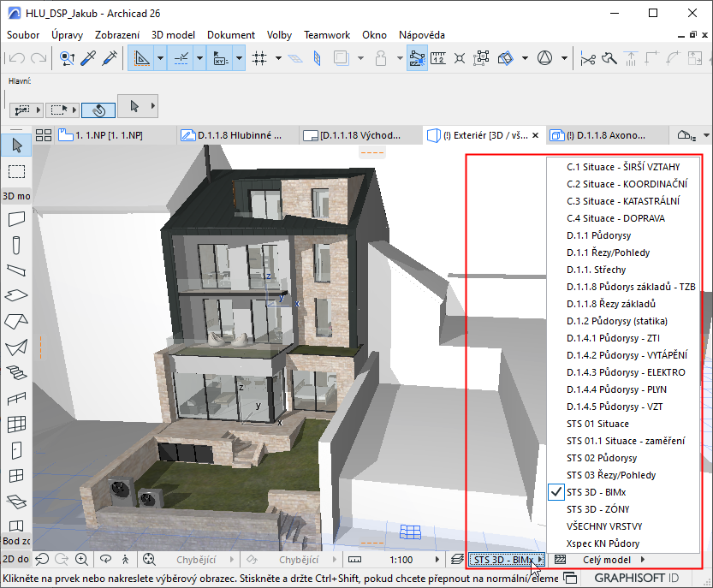Click the Zoom in magnifier icon
Screen dimensions: 713x588
pyautogui.click(x=81, y=559)
